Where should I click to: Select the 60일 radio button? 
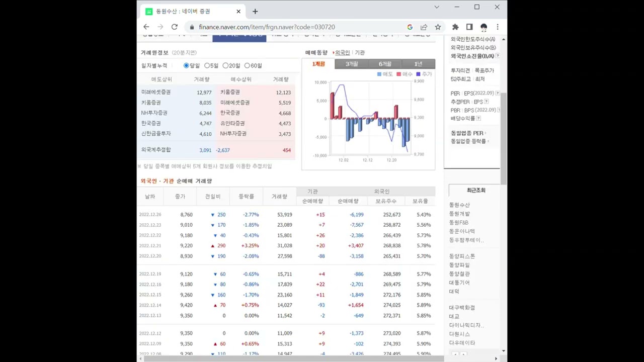(247, 65)
